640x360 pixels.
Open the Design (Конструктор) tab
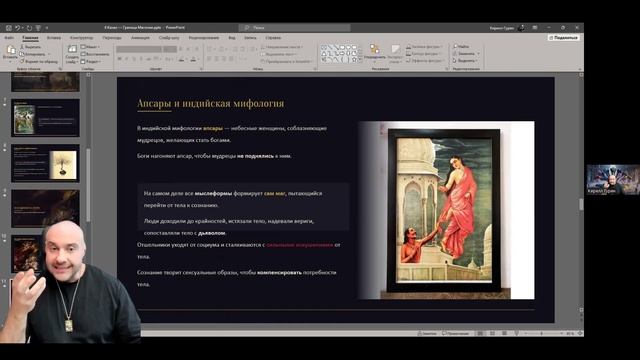[x=81, y=38]
